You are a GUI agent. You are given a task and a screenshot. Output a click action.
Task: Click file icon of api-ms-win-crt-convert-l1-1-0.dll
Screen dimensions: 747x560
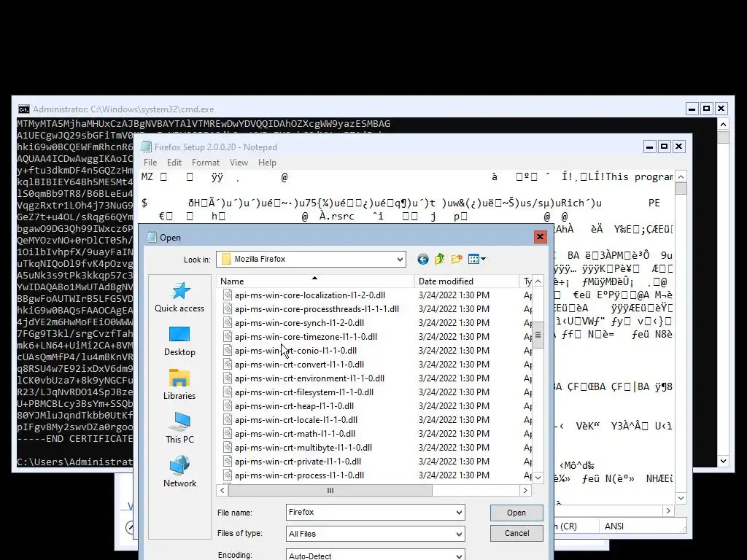(228, 365)
